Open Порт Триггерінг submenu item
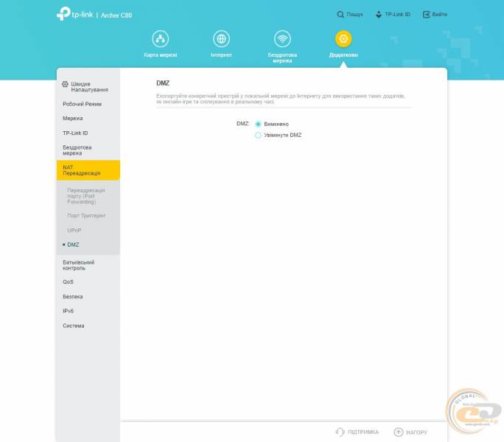 pos(86,216)
